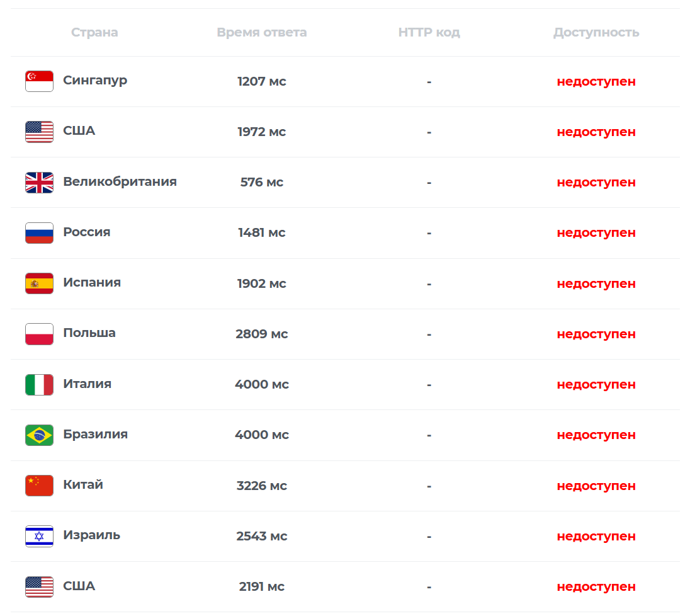This screenshot has width=690, height=616.
Task: Select the HTTP код column header
Action: [429, 32]
